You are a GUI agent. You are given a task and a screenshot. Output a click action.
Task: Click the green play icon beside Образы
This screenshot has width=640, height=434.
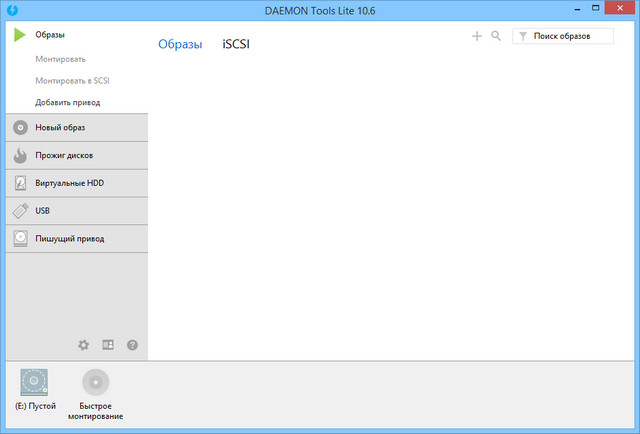click(x=20, y=35)
